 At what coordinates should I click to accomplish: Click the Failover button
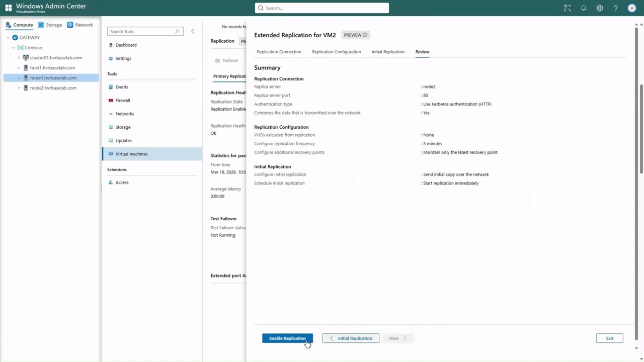(x=226, y=61)
